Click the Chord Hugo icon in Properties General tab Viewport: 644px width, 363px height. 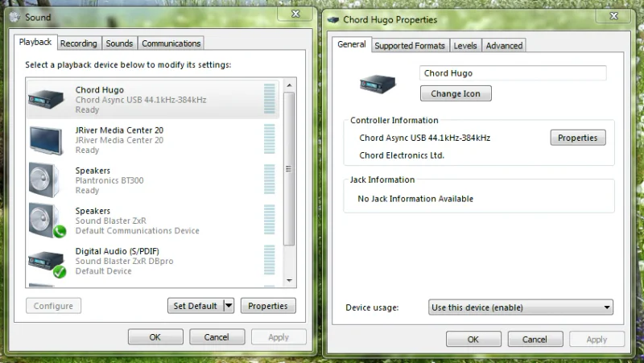coord(378,84)
